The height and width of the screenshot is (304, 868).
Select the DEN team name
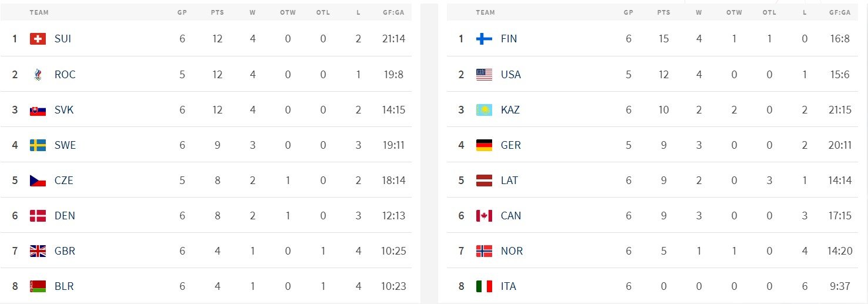coord(65,216)
